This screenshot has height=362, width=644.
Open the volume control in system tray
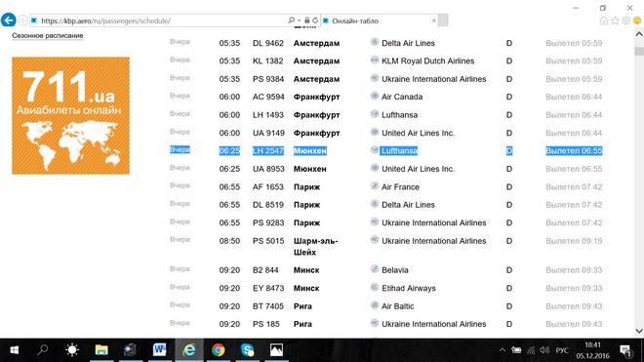(x=544, y=350)
